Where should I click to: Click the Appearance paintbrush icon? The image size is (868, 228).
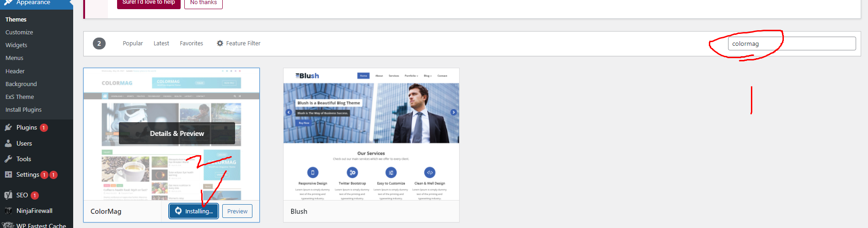point(8,2)
